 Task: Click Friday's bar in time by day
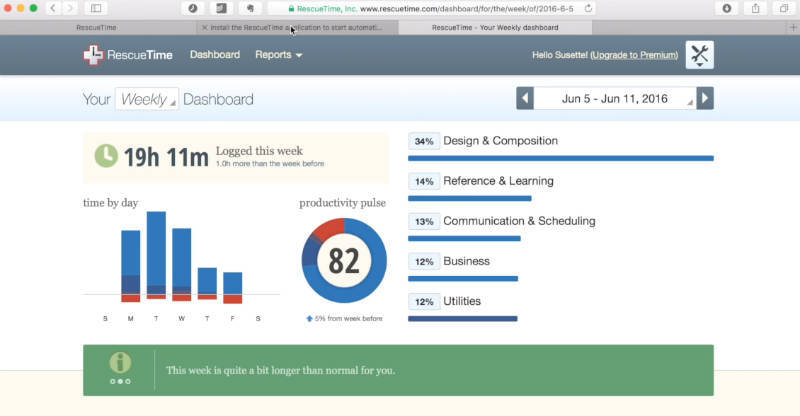[x=233, y=288]
